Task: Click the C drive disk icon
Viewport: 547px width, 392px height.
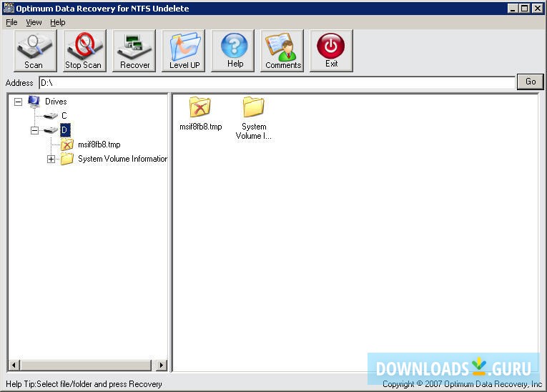Action: [x=51, y=116]
